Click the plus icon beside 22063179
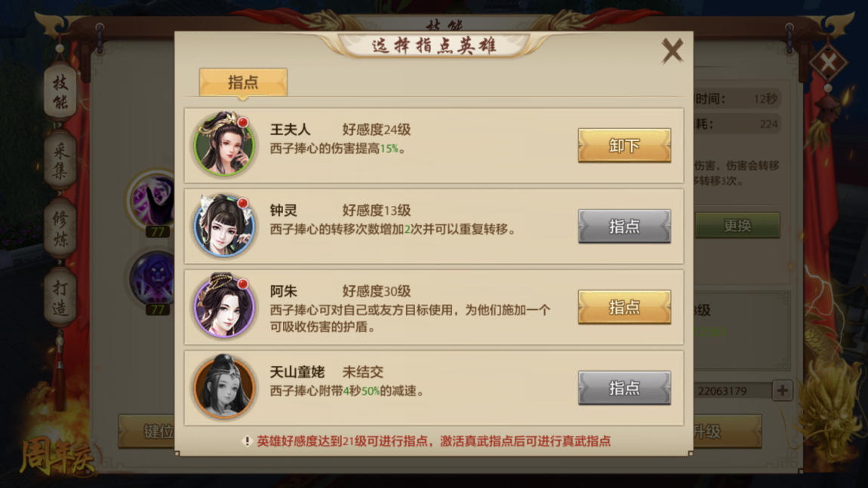The image size is (868, 488). (782, 391)
